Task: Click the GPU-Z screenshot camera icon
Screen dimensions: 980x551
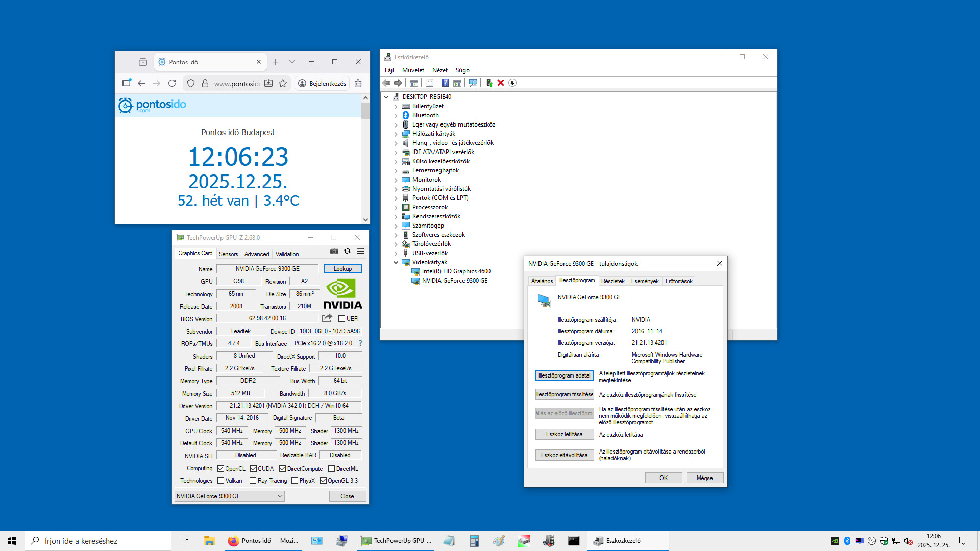Action: pyautogui.click(x=334, y=251)
